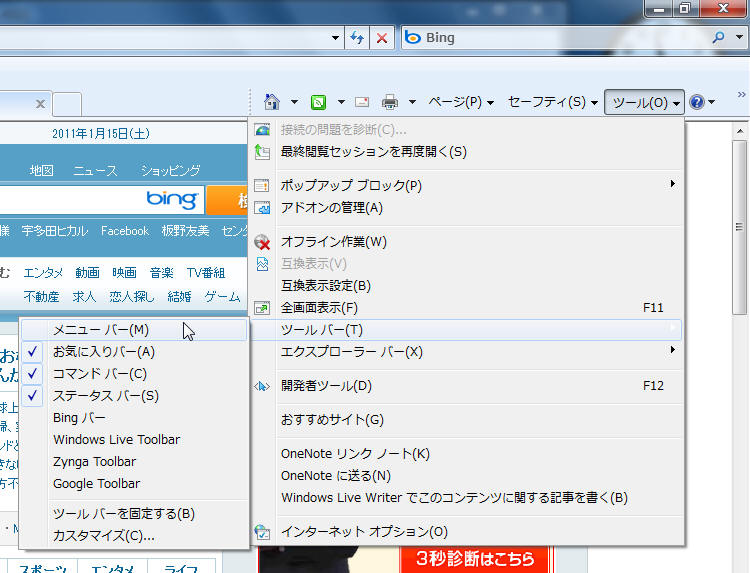Click the Bing search magnifier icon

point(718,37)
